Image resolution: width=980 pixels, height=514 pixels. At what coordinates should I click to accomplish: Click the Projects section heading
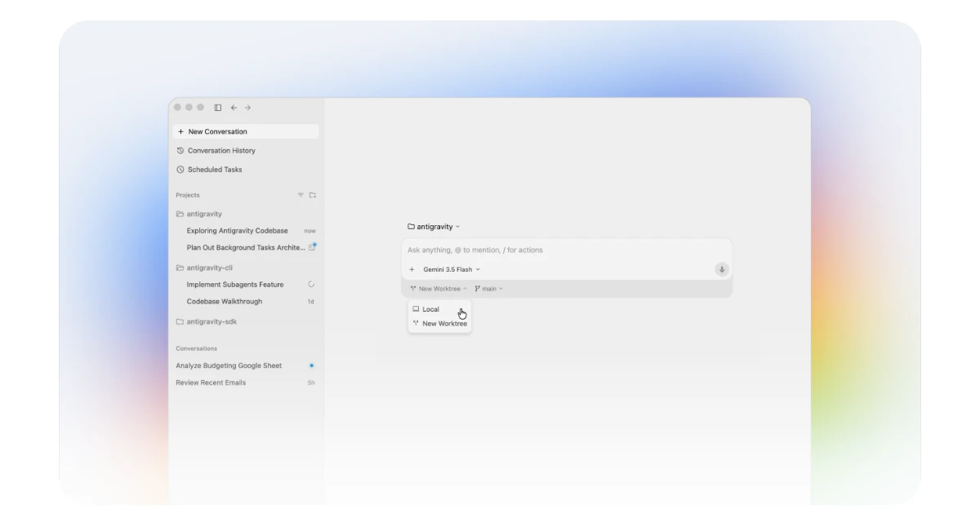pos(188,195)
